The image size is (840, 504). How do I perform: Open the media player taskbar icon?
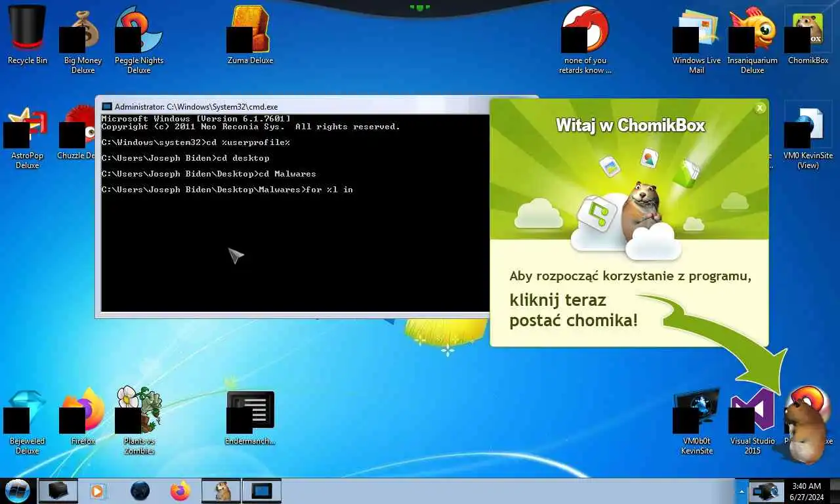click(x=98, y=491)
